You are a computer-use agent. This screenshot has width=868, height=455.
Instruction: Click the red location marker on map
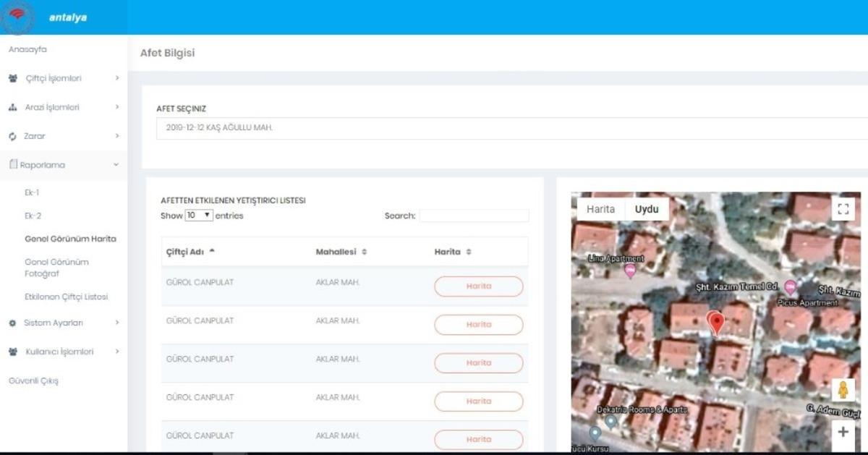(715, 323)
